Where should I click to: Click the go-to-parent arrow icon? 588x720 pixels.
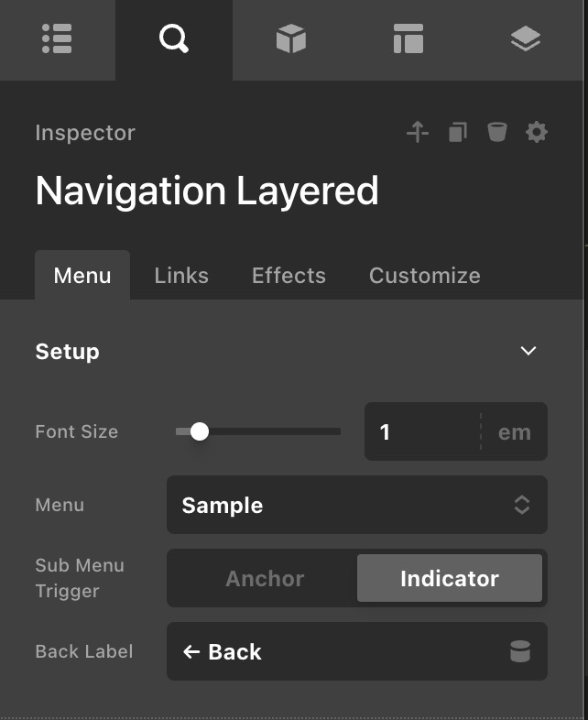coord(418,132)
